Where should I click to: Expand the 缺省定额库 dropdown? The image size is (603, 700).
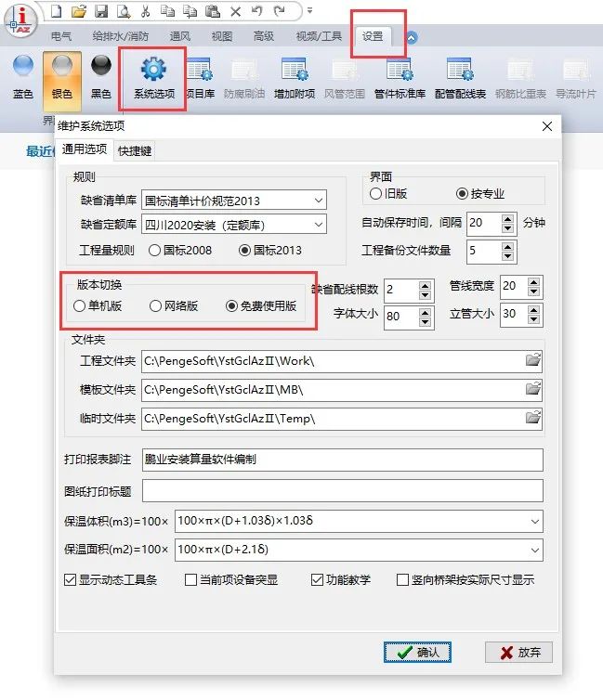point(318,225)
